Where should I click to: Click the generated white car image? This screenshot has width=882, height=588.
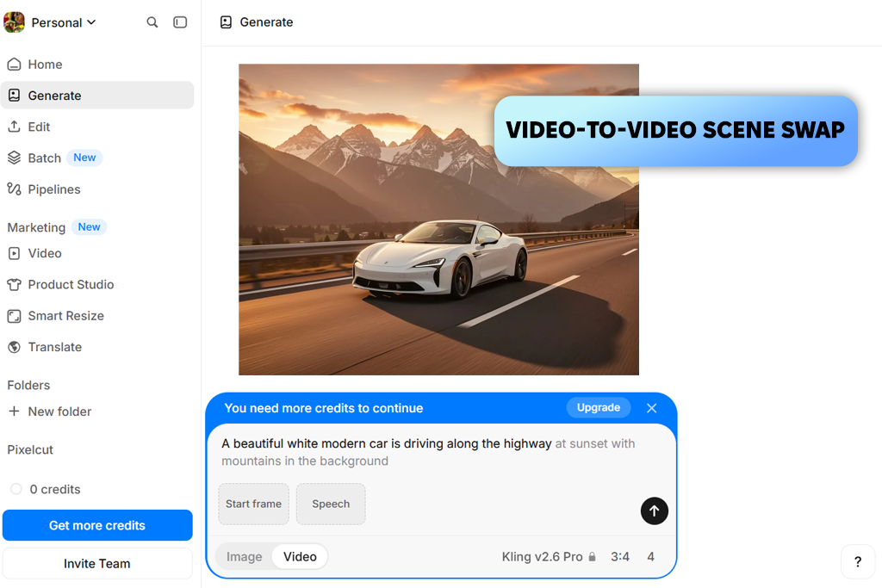[x=438, y=220]
